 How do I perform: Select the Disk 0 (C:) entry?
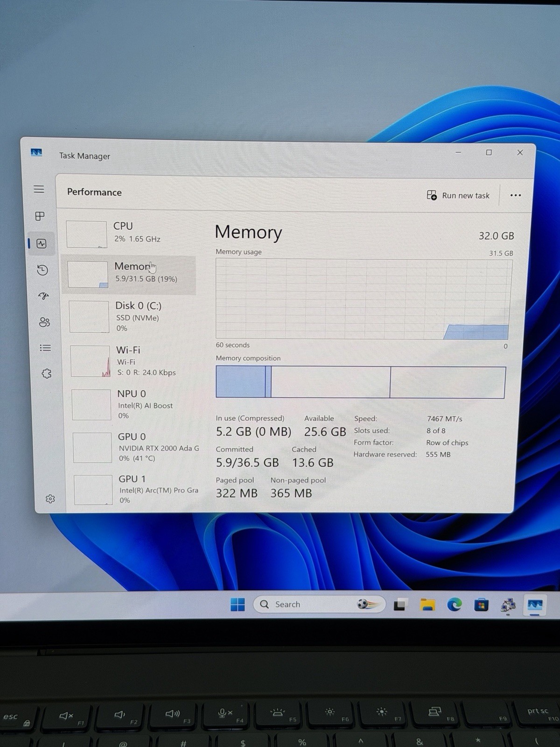click(131, 317)
